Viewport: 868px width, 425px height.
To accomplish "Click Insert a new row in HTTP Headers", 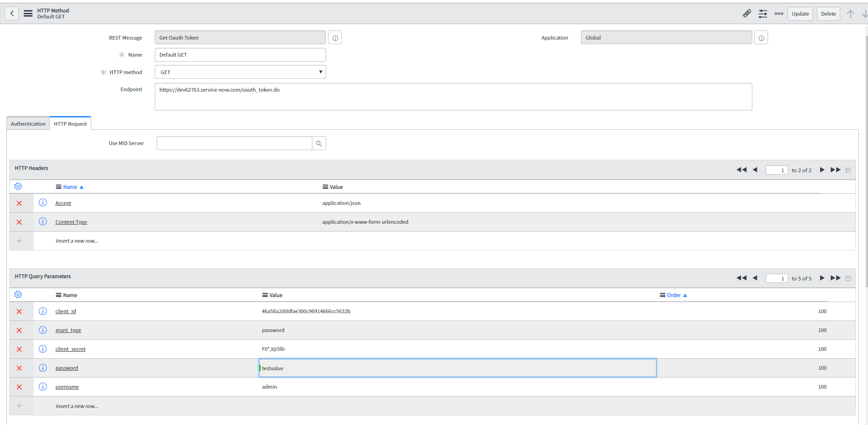I will click(77, 240).
